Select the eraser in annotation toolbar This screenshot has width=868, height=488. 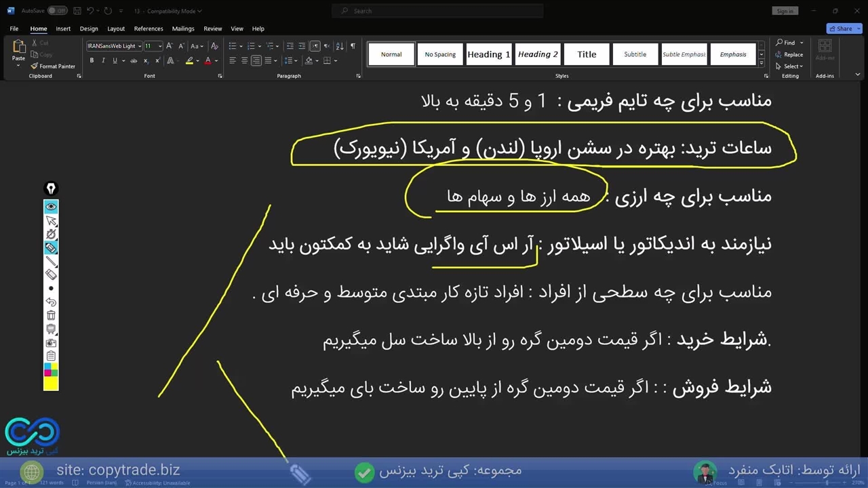[x=51, y=274]
